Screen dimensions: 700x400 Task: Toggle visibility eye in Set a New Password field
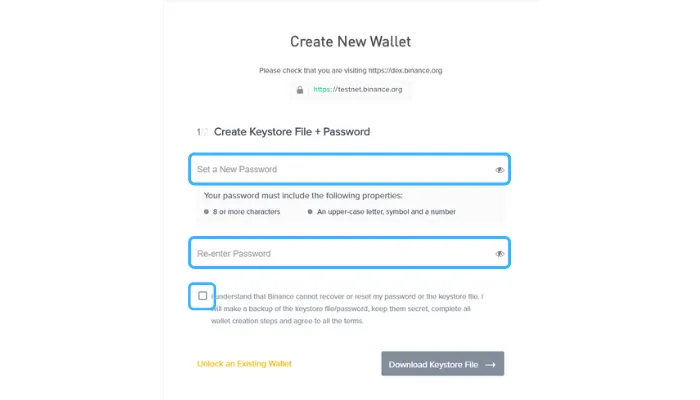(x=500, y=170)
